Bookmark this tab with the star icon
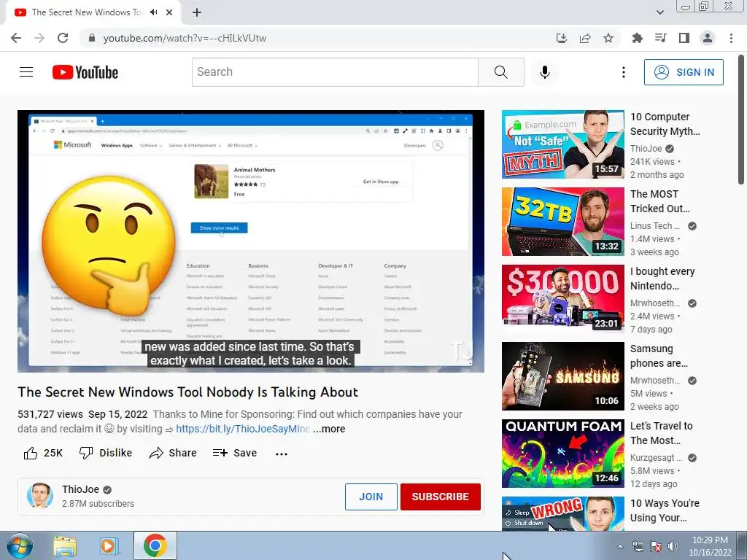747x560 pixels. click(x=608, y=38)
